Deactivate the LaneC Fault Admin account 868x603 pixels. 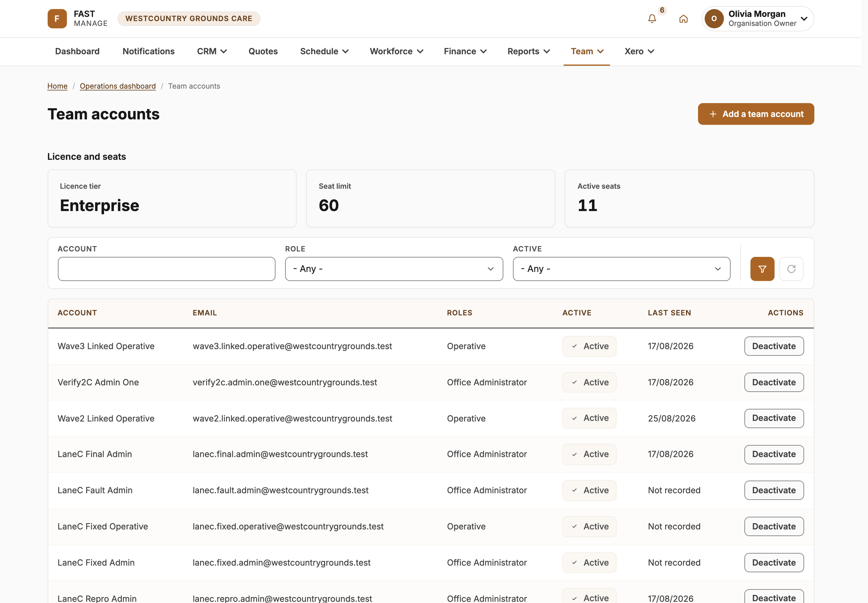(774, 491)
